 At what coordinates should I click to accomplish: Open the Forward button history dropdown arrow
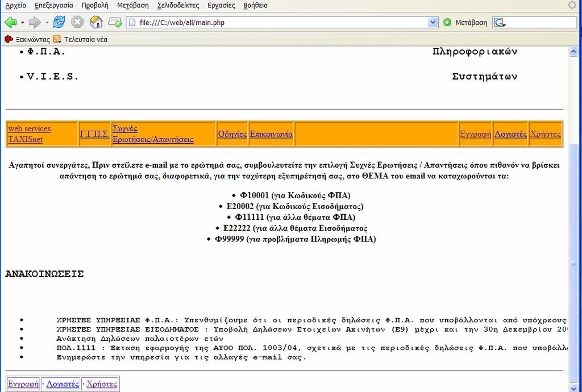pyautogui.click(x=47, y=23)
